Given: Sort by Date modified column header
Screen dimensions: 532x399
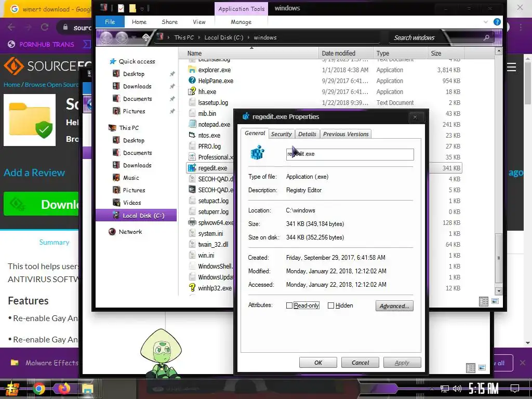Looking at the screenshot, I should [345, 54].
